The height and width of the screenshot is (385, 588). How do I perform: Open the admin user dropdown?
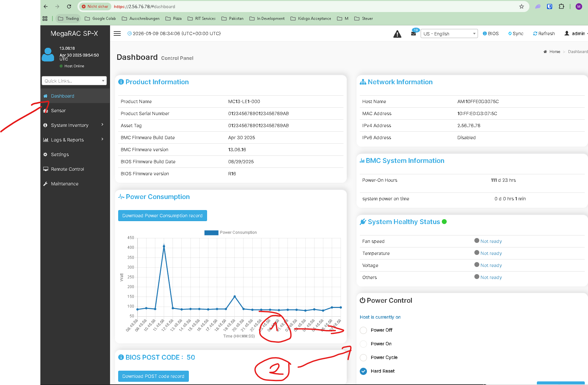576,33
